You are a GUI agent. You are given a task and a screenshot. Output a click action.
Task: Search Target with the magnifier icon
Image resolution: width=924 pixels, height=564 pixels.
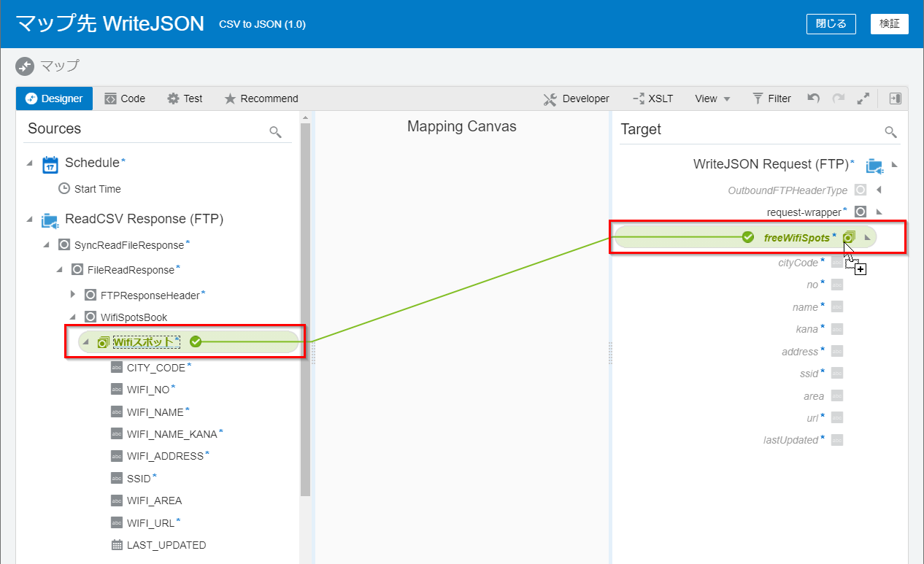(890, 131)
